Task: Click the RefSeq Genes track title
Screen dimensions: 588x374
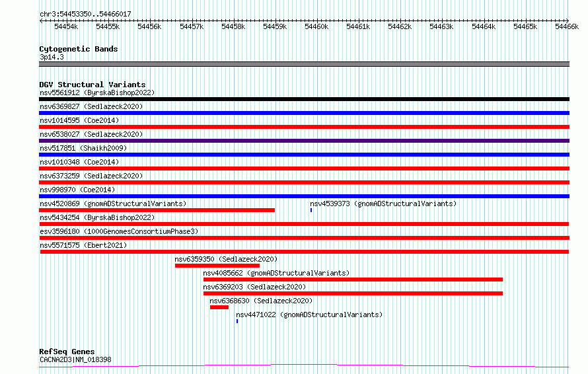Action: point(67,352)
